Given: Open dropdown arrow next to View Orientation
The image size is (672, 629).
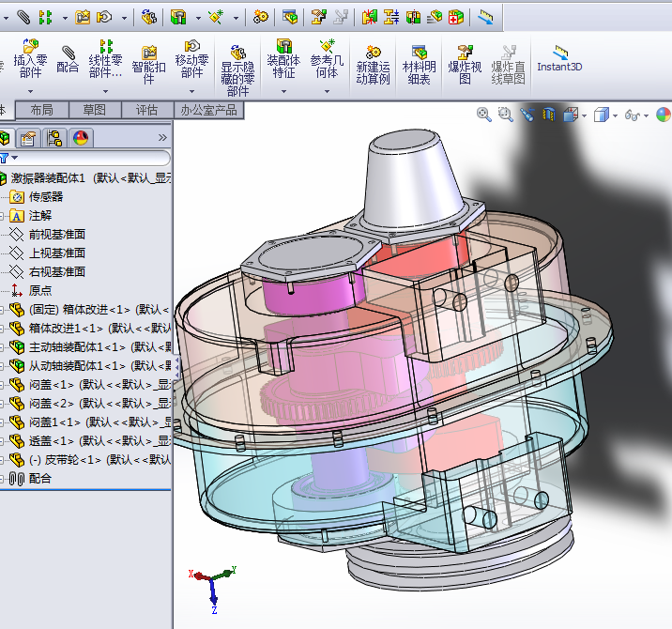Looking at the screenshot, I should coord(584,115).
